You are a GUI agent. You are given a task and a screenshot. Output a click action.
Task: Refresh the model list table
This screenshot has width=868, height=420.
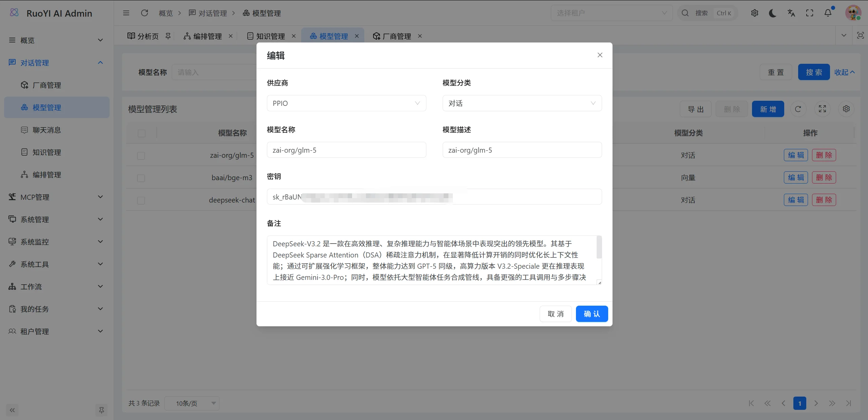(x=798, y=109)
